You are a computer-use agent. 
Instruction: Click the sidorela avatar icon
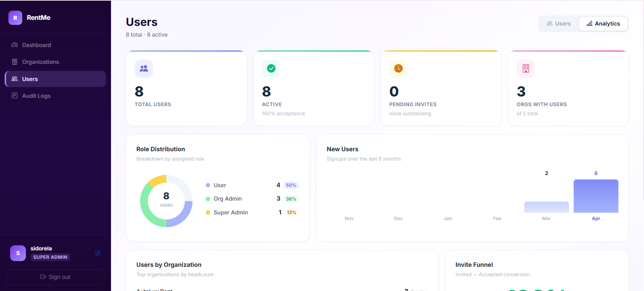click(x=18, y=253)
